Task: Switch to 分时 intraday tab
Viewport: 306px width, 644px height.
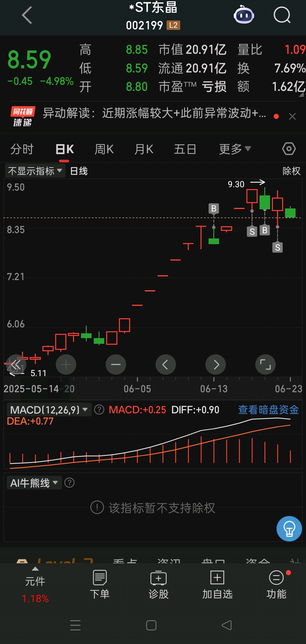Action: click(x=22, y=149)
